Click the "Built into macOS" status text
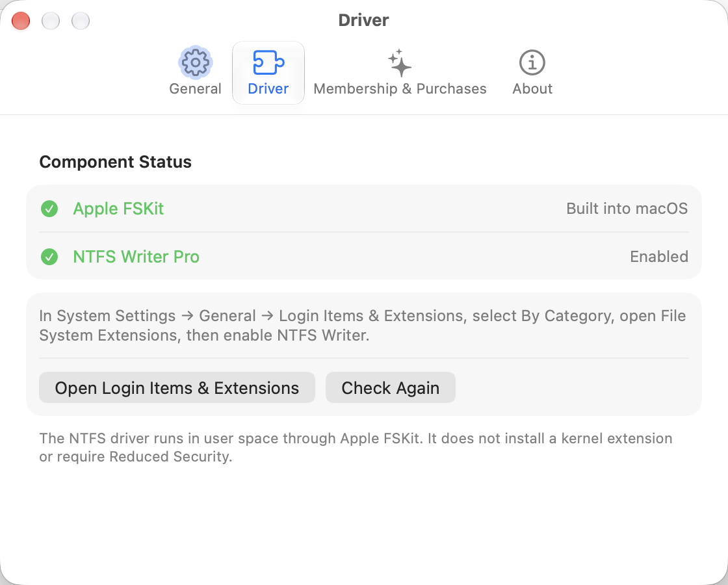This screenshot has height=585, width=728. pyautogui.click(x=627, y=209)
